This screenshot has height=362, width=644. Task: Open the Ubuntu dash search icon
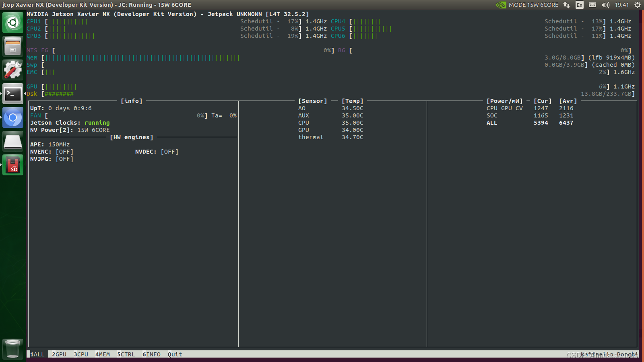tap(13, 23)
